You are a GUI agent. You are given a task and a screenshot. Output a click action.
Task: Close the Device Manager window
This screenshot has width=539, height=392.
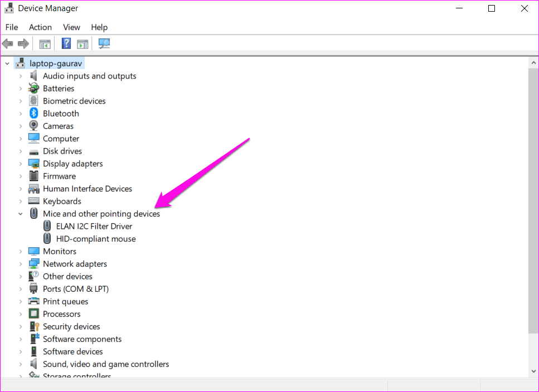[524, 8]
